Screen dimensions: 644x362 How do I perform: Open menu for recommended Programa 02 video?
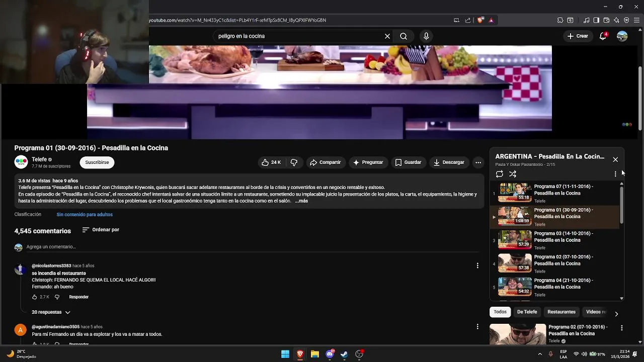click(x=622, y=328)
